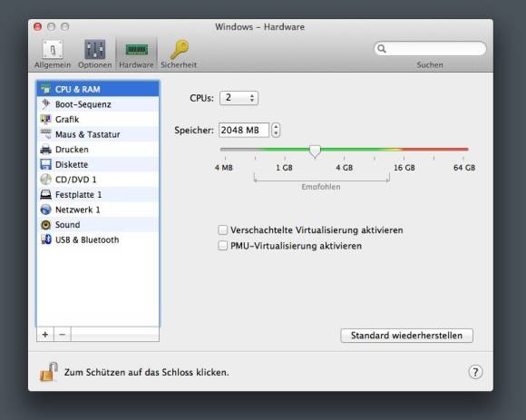The image size is (526, 420).
Task: Open the Optionen sliders icon
Action: click(95, 50)
